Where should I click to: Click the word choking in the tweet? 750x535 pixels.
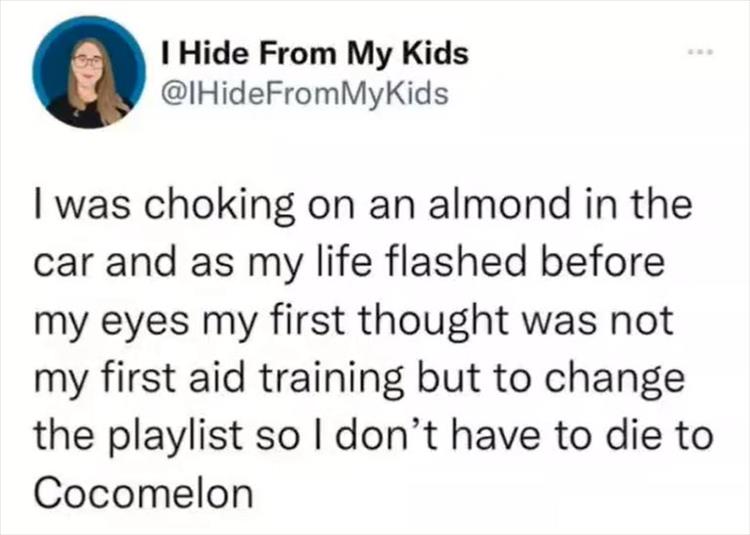204,208
